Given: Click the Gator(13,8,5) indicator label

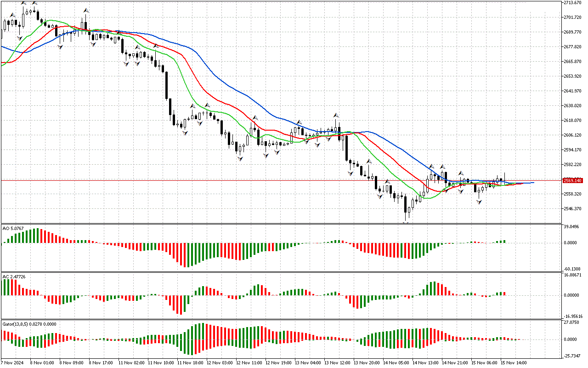Looking at the screenshot, I should coord(29,324).
